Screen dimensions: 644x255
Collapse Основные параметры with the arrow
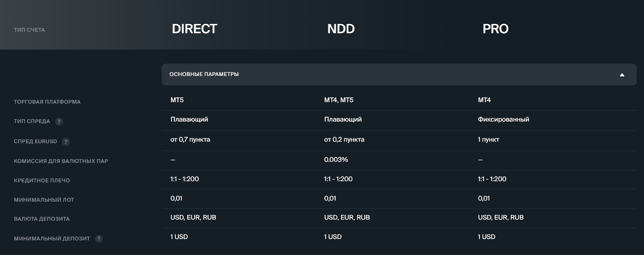pos(622,75)
